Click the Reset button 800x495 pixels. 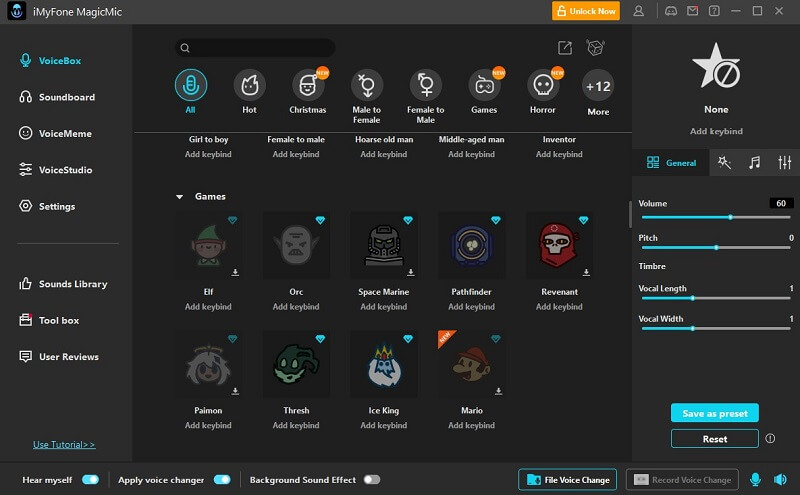click(x=715, y=439)
